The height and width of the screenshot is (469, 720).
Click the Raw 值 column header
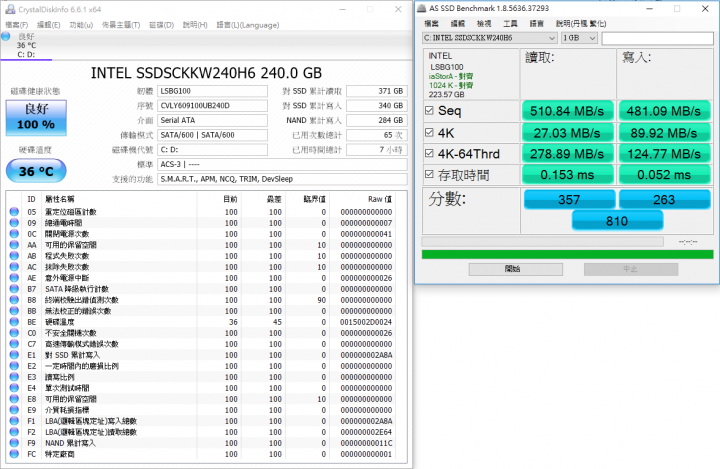pos(380,199)
